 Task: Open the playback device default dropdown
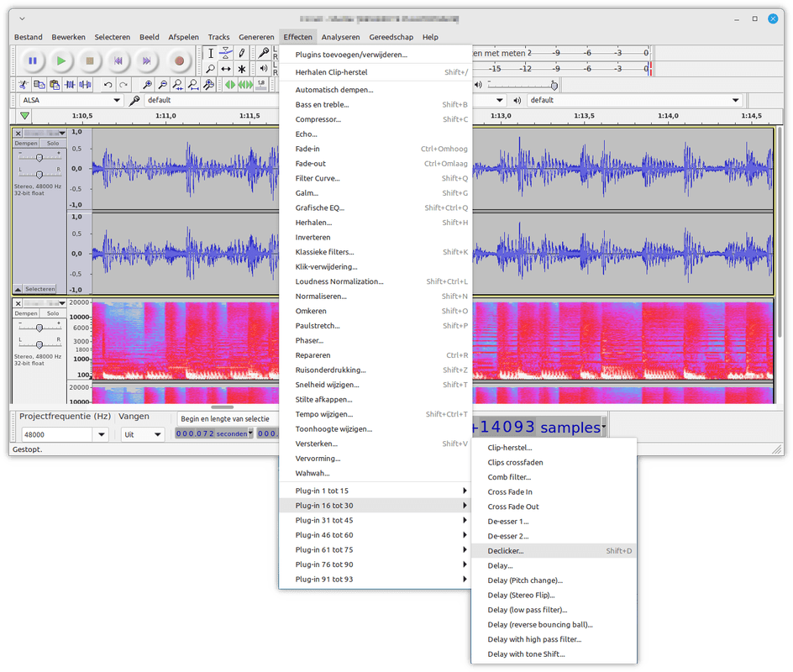[635, 100]
